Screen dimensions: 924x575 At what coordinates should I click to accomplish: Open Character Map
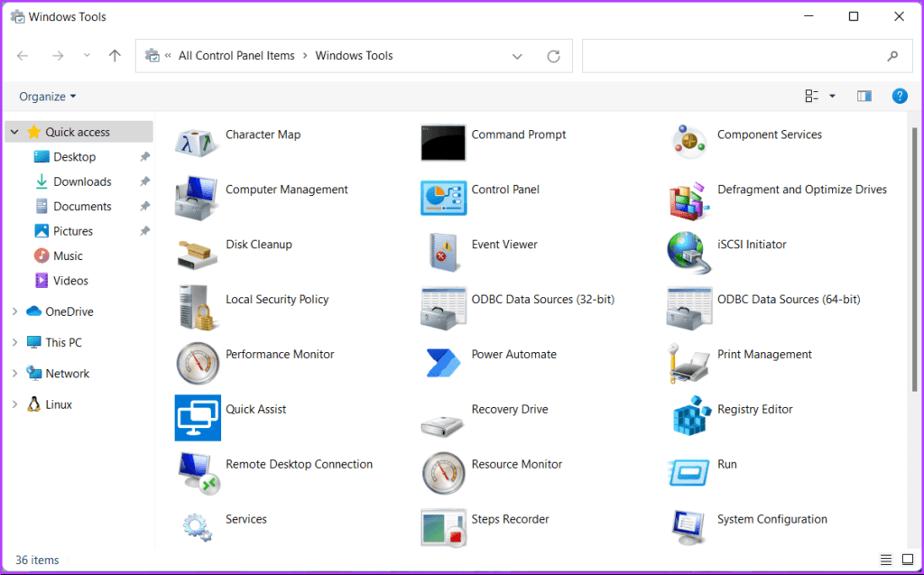263,134
